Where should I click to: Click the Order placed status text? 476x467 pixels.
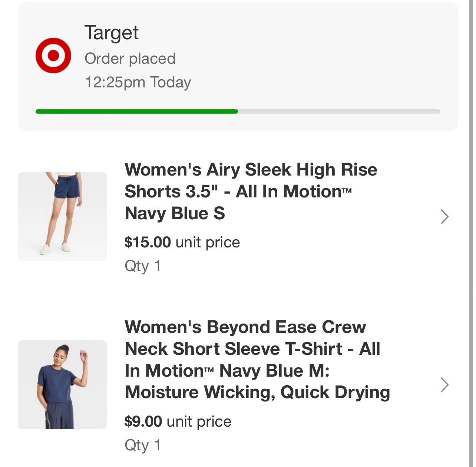click(x=130, y=59)
